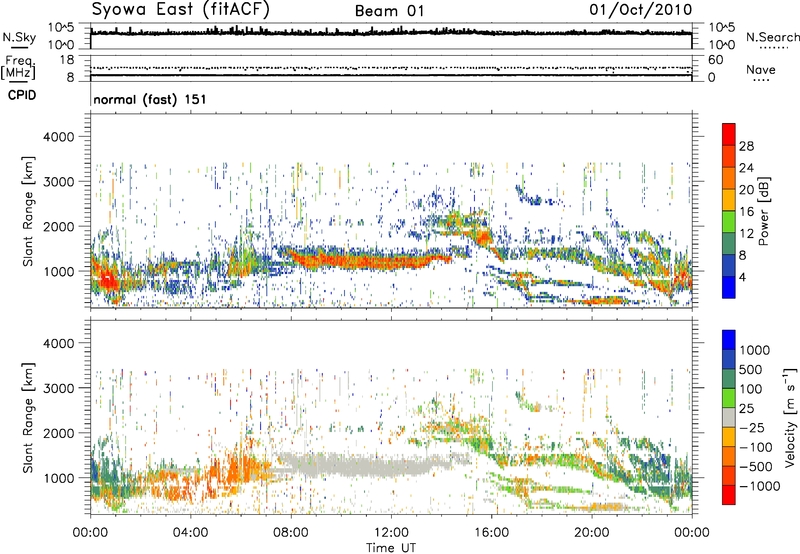Select the 'N.Search' legend label

click(772, 37)
